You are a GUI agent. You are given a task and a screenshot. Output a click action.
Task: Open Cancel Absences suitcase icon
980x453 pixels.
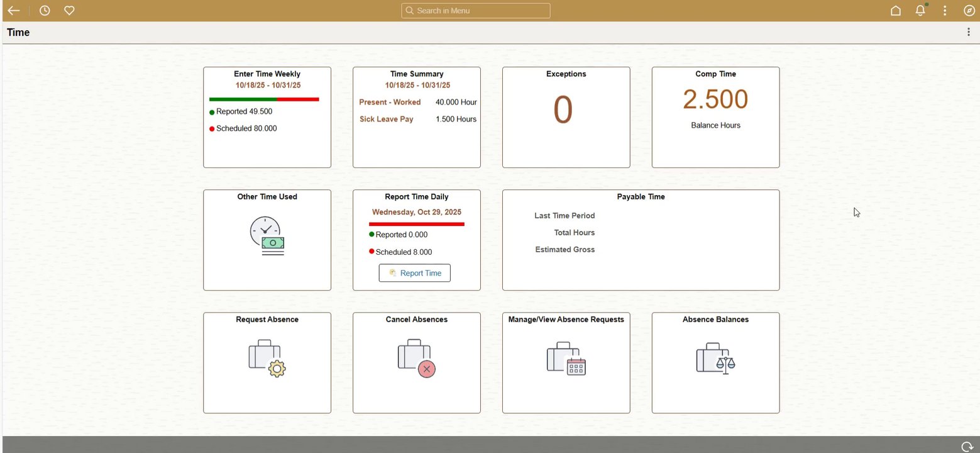click(x=417, y=358)
